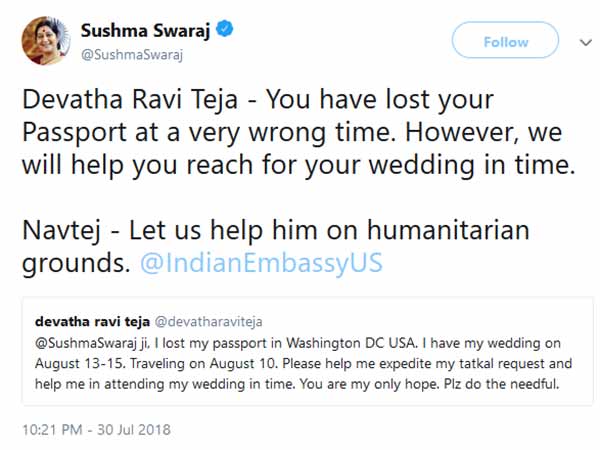Click the "will help you reach for your wedding" line
This screenshot has height=450, width=600.
(299, 166)
